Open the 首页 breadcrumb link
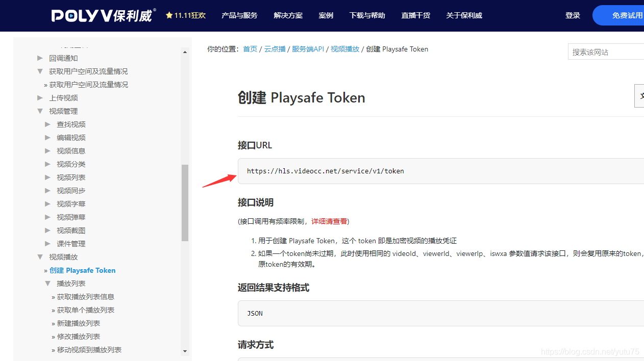The height and width of the screenshot is (361, 644). tap(250, 48)
